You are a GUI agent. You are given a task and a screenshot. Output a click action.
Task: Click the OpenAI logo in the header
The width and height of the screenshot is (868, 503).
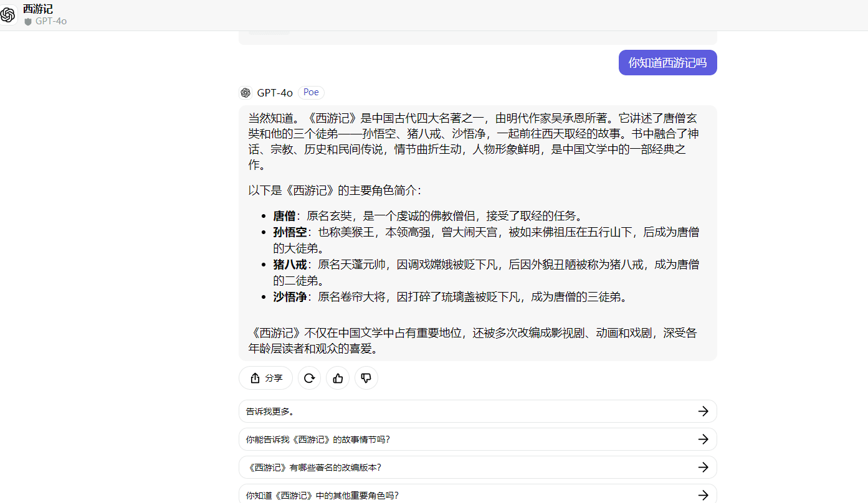(x=8, y=15)
